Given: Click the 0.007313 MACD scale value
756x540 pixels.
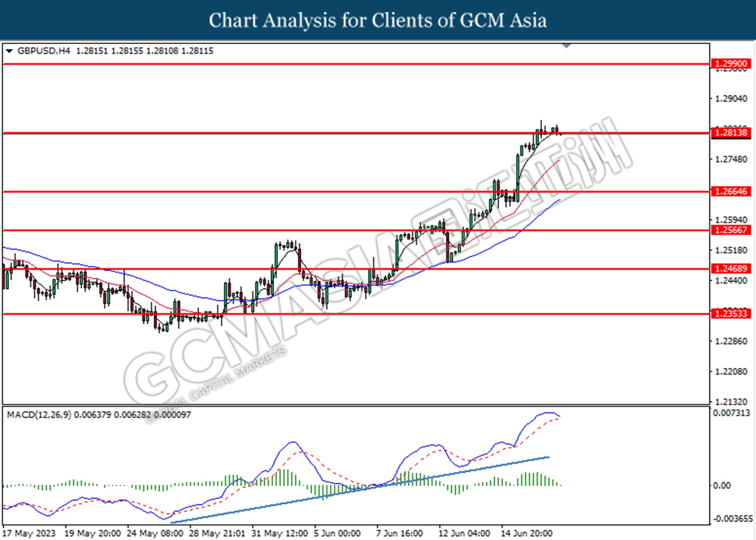Looking at the screenshot, I should [731, 413].
